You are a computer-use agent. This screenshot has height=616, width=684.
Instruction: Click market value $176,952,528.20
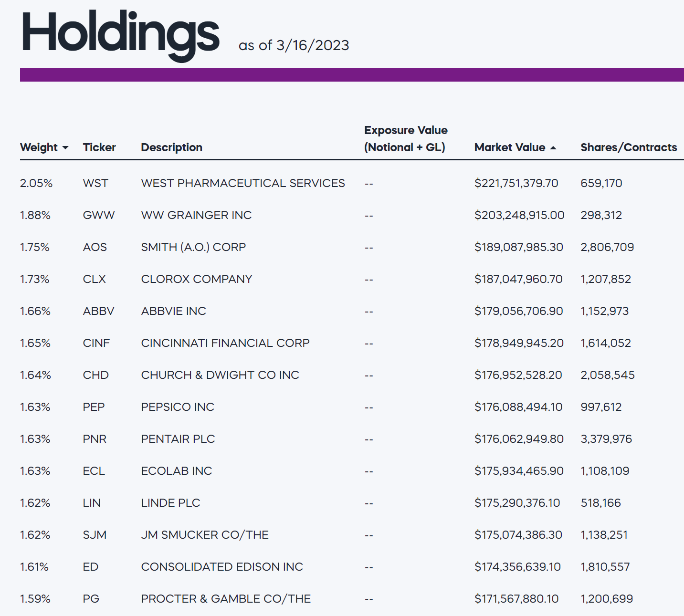(x=518, y=375)
